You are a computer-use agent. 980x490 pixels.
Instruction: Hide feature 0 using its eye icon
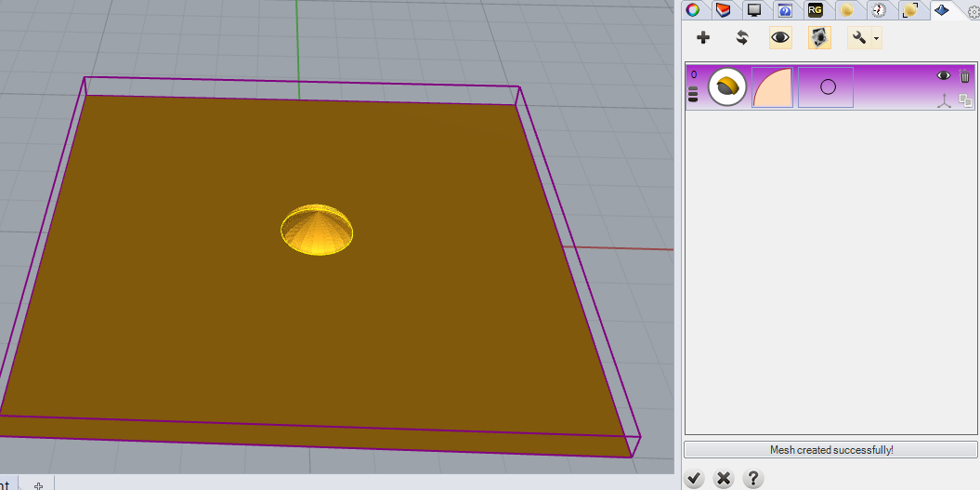click(944, 75)
